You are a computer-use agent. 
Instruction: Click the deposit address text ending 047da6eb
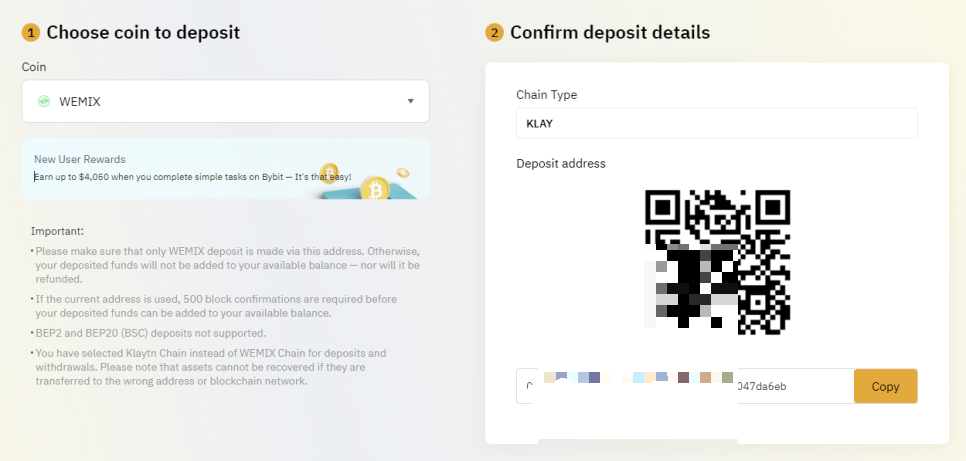pyautogui.click(x=761, y=386)
